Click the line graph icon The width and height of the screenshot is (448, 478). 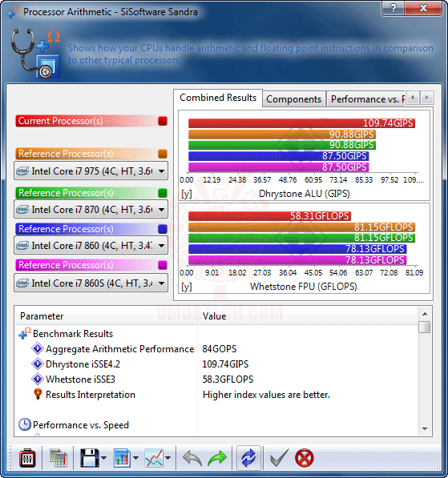[x=154, y=458]
